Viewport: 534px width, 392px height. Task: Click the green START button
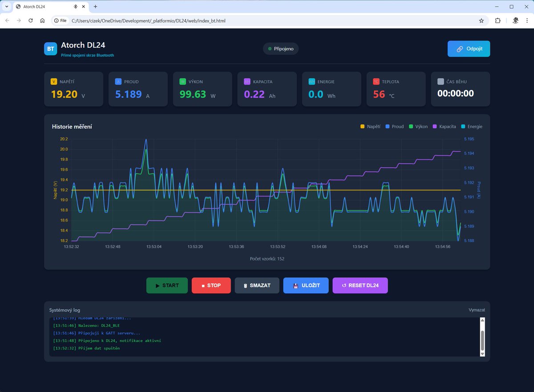(167, 285)
